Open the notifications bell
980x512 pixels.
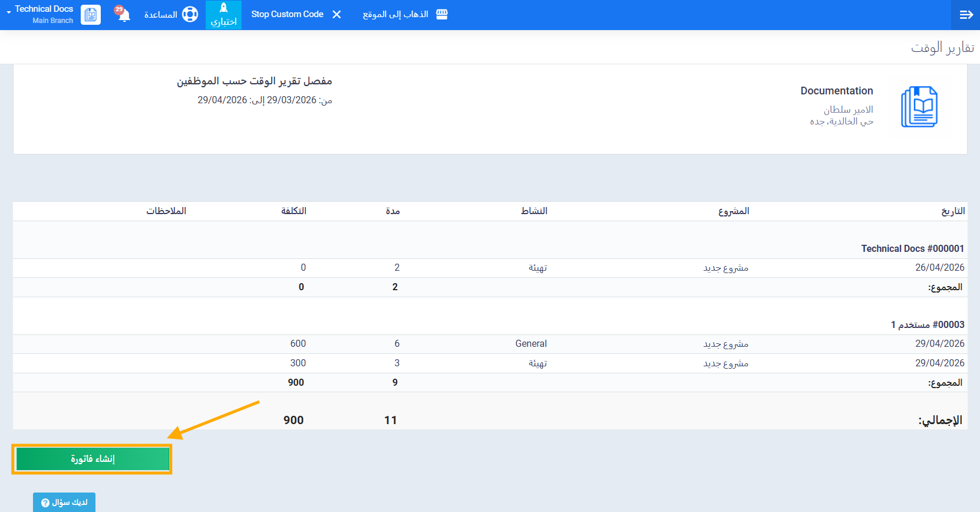point(123,14)
